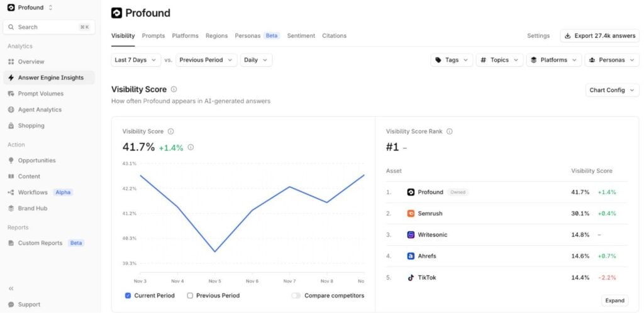Switch to the Platforms tab
Screen dimensions: 644x313
(x=186, y=36)
